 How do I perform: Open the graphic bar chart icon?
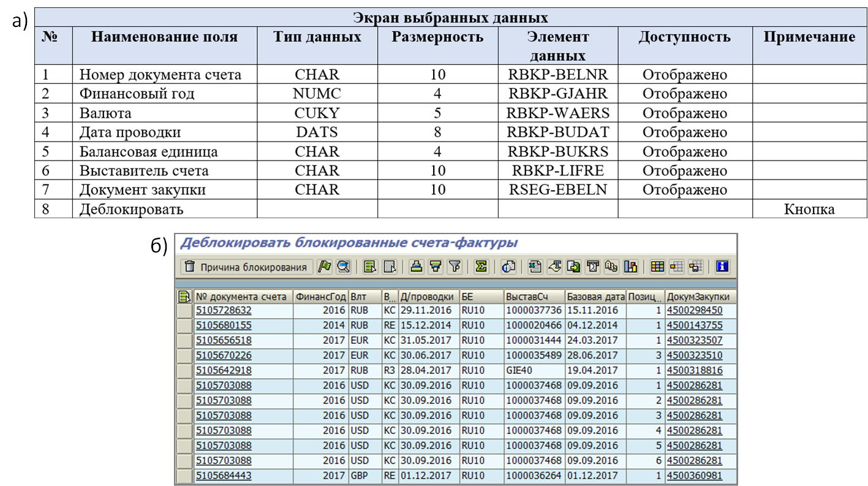(630, 267)
